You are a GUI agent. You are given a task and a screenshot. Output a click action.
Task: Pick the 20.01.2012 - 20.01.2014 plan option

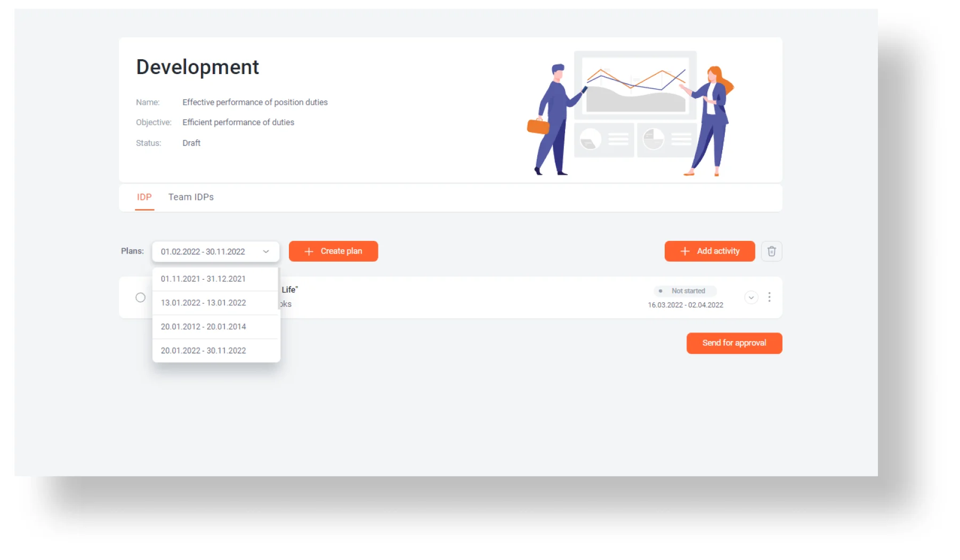click(203, 327)
